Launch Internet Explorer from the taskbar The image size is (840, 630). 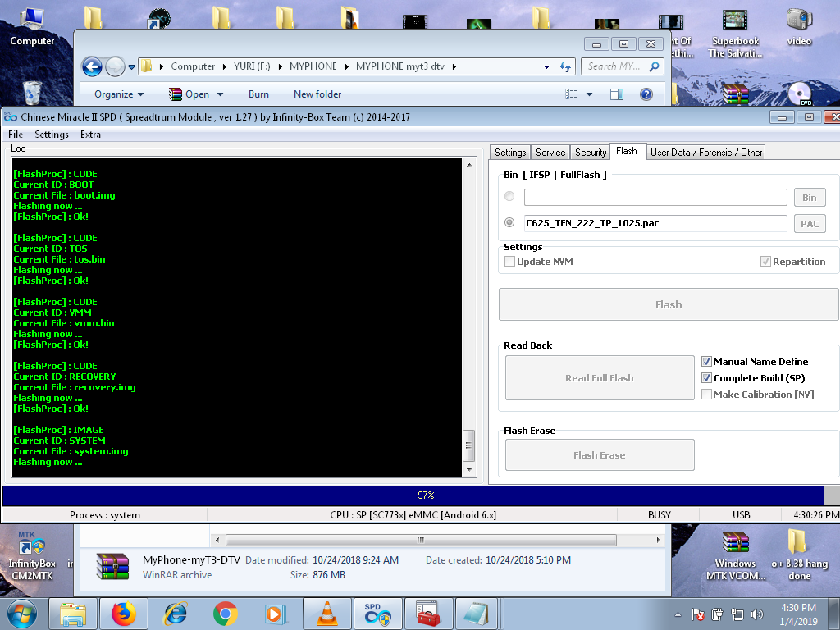(x=175, y=614)
